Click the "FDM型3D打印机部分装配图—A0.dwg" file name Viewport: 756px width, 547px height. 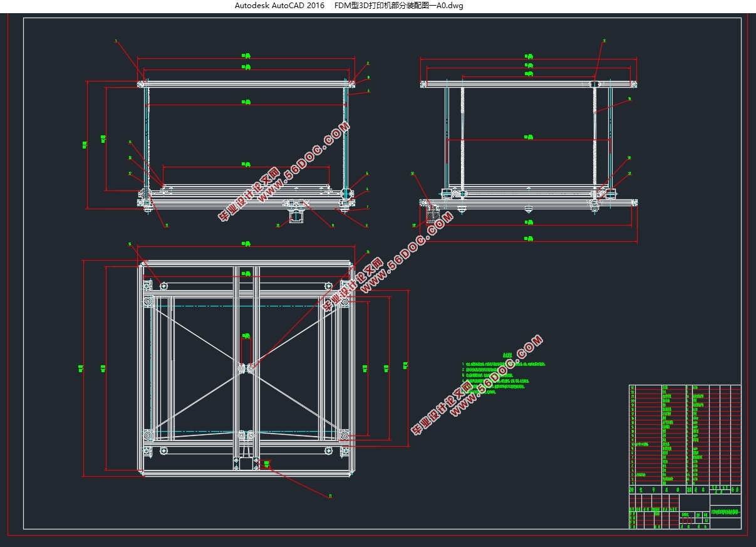[398, 6]
